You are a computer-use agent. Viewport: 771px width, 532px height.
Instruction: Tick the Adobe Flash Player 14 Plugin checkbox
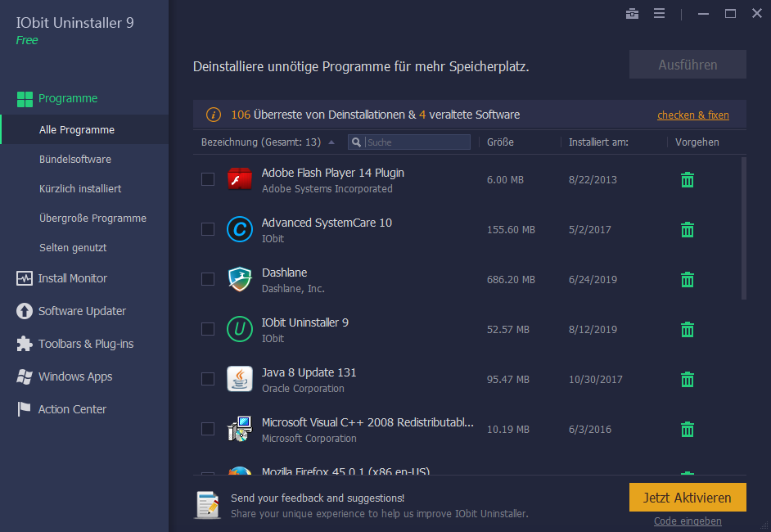point(208,179)
